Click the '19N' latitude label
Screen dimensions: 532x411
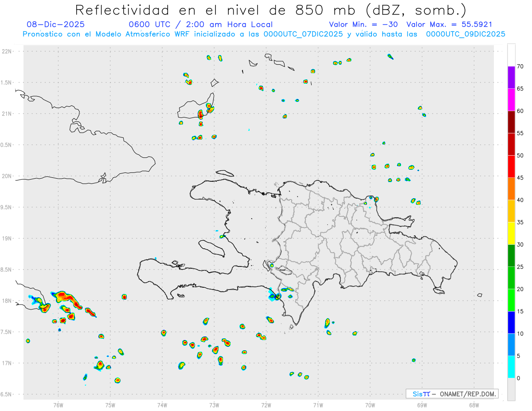point(8,239)
